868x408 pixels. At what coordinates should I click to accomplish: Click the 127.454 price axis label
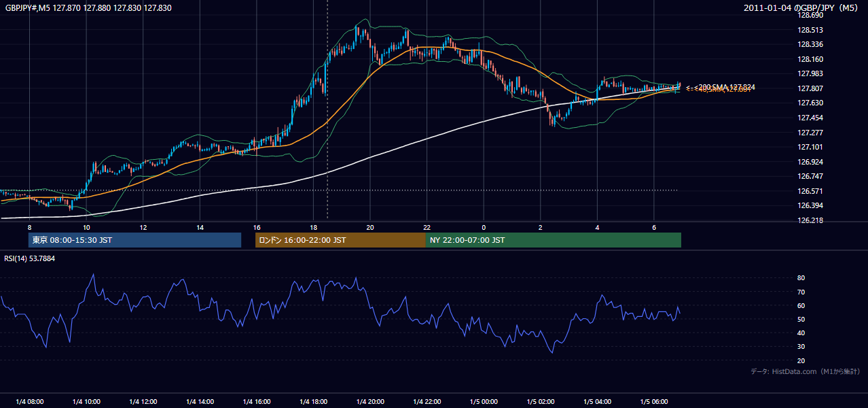point(811,118)
